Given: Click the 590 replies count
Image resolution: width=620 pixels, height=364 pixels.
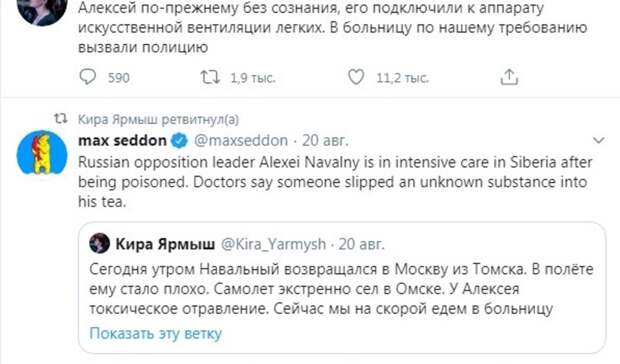Looking at the screenshot, I should [119, 78].
